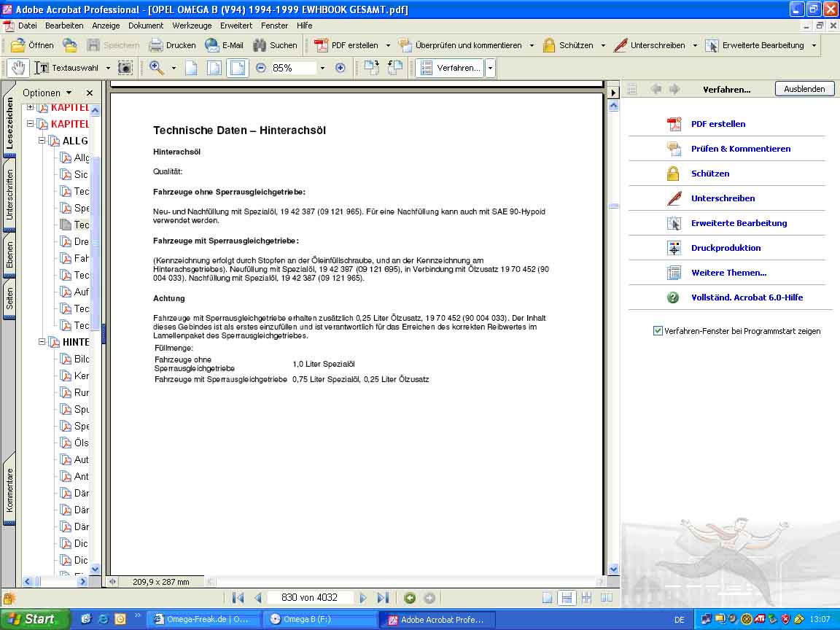Screen dimensions: 840x630
Task: Click the binoculars Suchen icon
Action: pos(260,45)
